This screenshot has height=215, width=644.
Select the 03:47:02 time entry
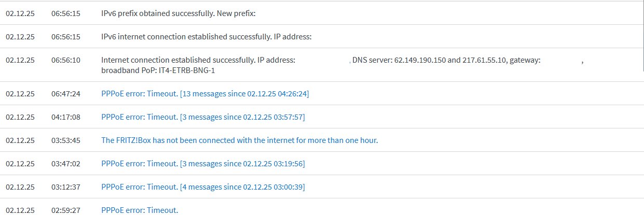pos(66,164)
